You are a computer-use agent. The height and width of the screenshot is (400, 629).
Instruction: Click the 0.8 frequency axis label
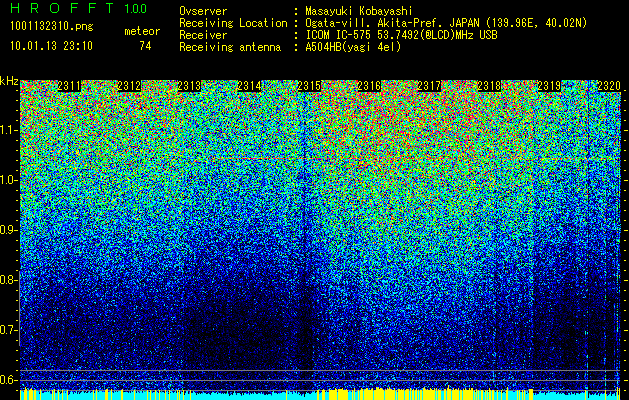pos(9,280)
